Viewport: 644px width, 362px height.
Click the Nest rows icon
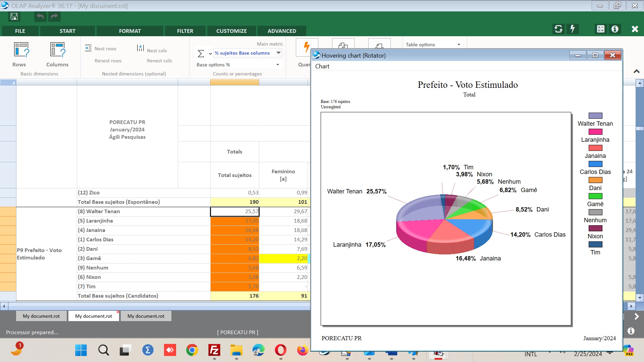(88, 48)
